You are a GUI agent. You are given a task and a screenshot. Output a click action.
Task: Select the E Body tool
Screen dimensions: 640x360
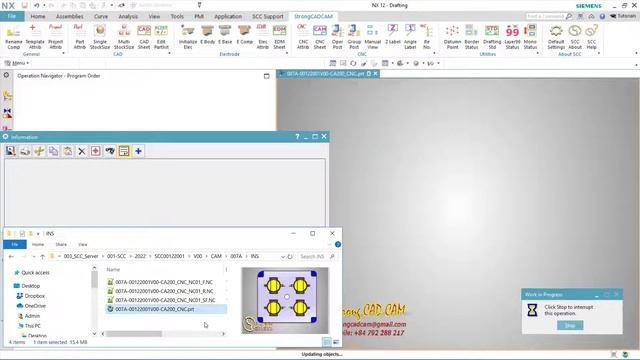[208, 35]
